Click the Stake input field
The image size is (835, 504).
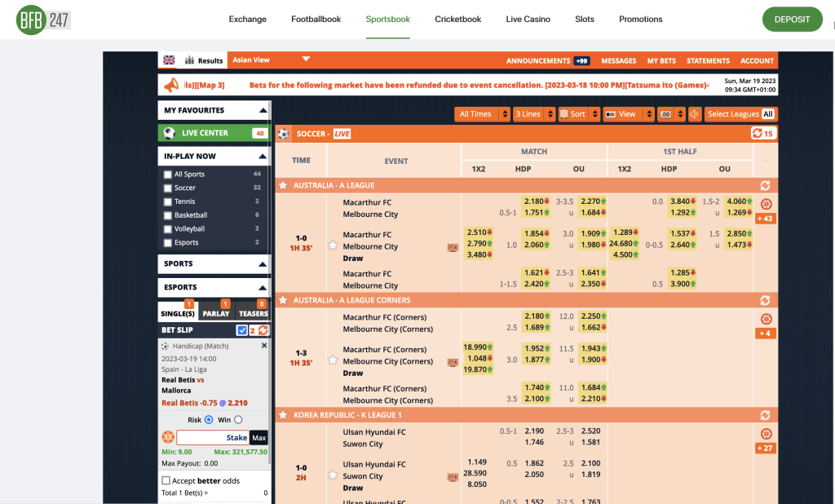point(213,437)
